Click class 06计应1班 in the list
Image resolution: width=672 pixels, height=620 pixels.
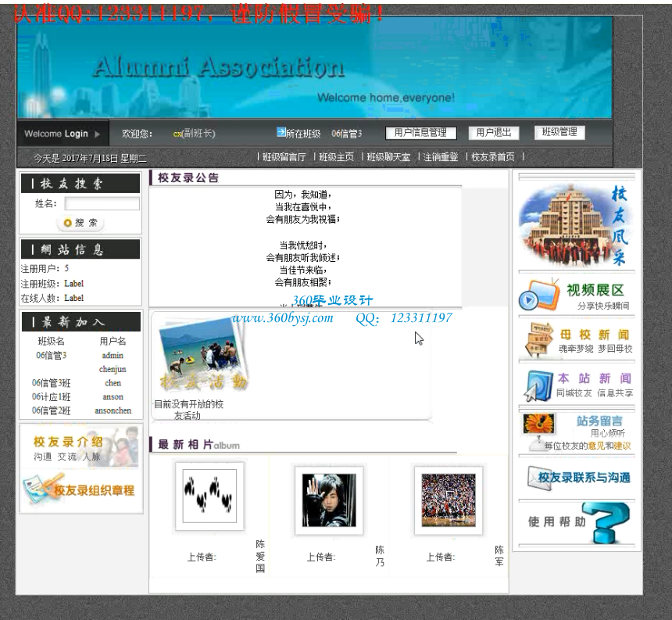click(x=51, y=396)
